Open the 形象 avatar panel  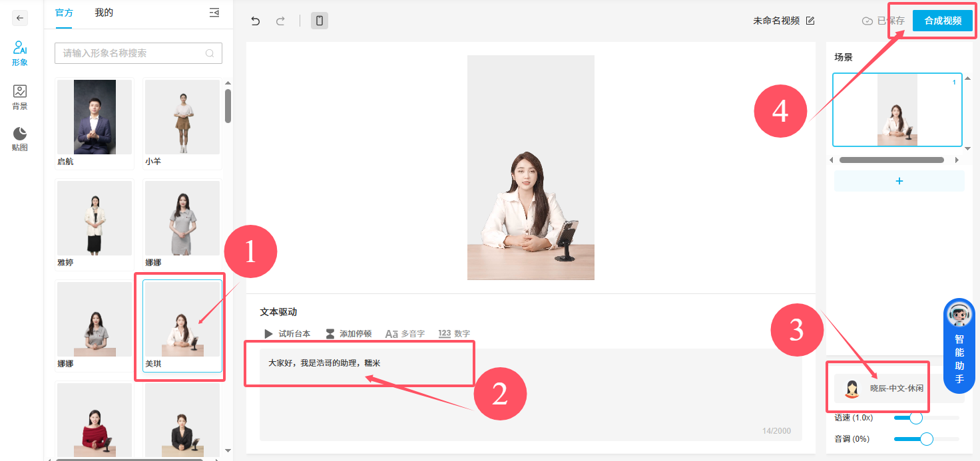20,53
